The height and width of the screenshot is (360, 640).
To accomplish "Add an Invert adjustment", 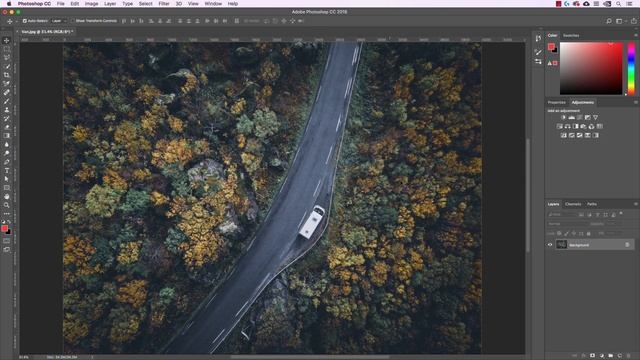I will 564,135.
